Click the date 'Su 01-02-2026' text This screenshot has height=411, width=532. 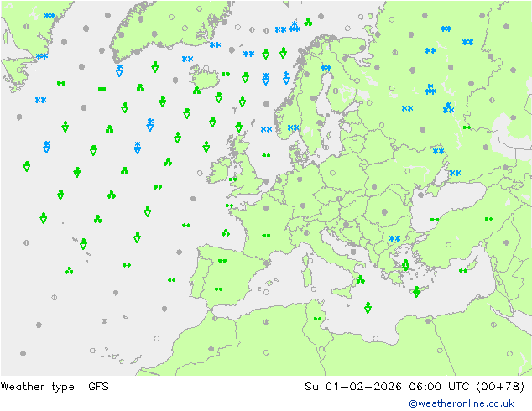353,387
